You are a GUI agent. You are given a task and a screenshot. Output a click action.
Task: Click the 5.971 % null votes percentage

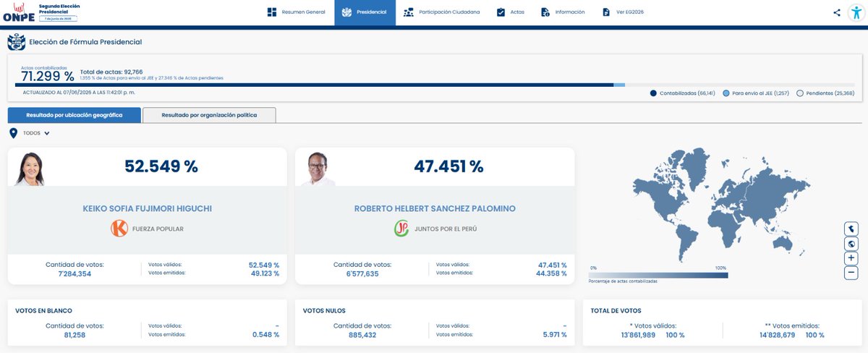point(553,335)
